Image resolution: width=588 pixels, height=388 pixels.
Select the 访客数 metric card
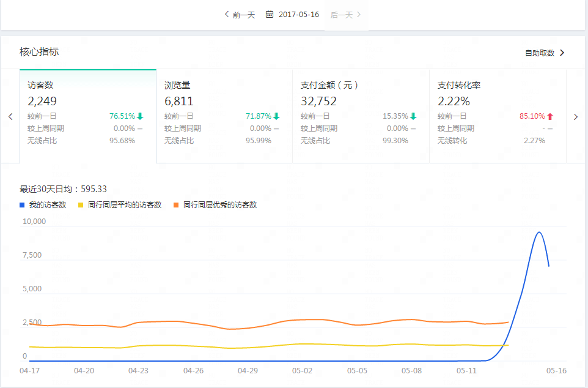[88, 116]
